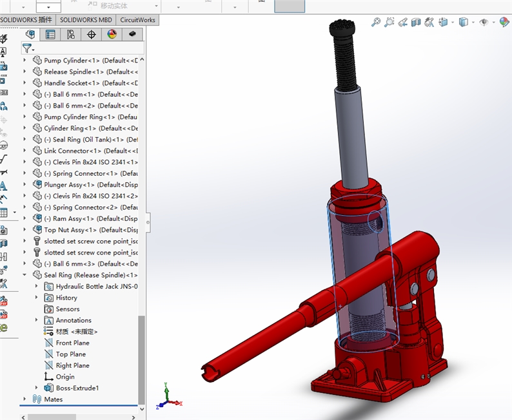512x420 pixels.
Task: Expand the Plunger Assy<1> subassembly
Action: click(25, 185)
